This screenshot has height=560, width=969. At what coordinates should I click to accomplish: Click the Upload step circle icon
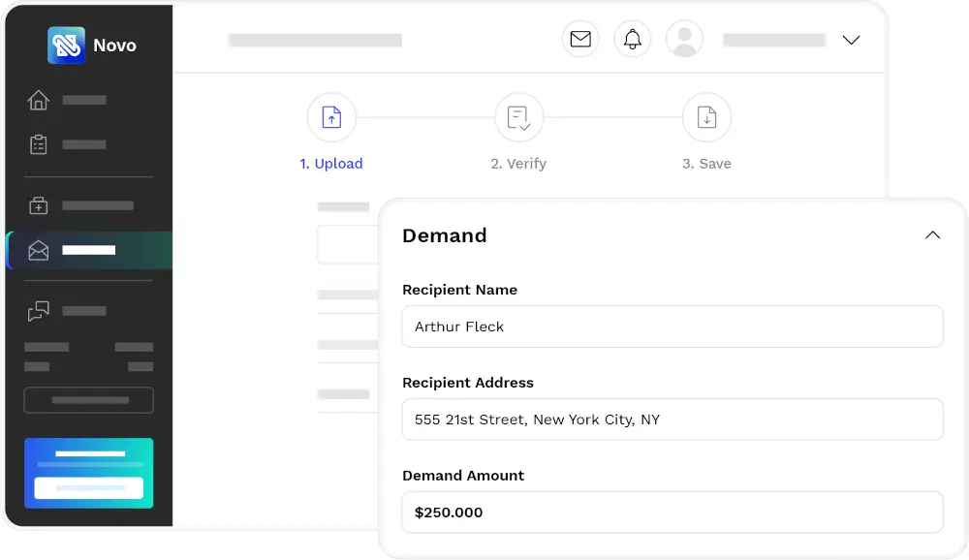click(331, 118)
